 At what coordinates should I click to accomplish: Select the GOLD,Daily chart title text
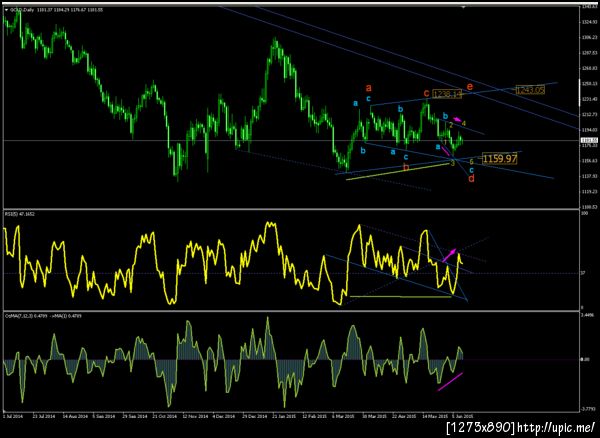22,10
